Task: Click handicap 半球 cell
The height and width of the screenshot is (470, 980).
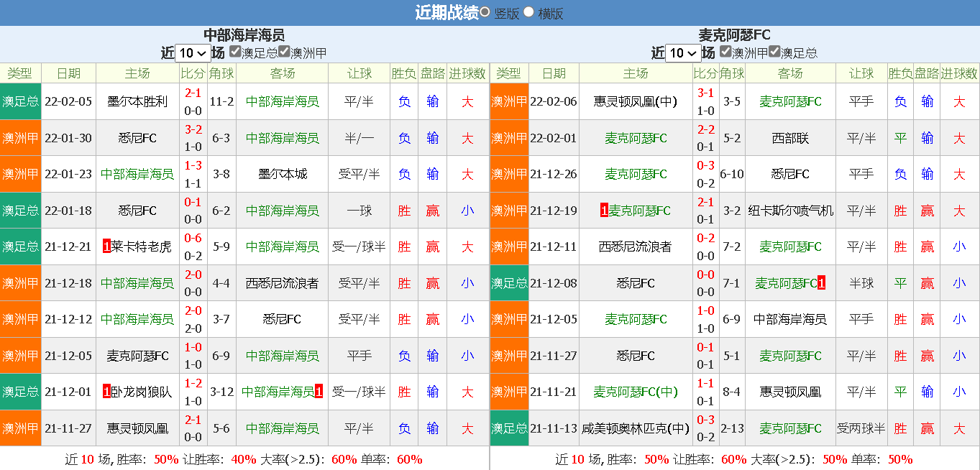Action: pyautogui.click(x=861, y=283)
